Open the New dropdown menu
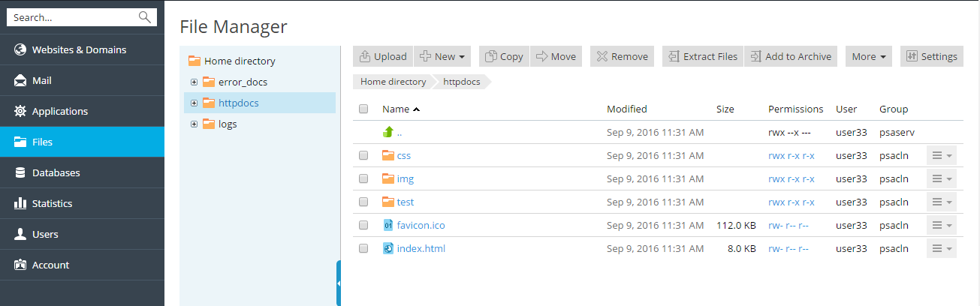Image resolution: width=980 pixels, height=306 pixels. [442, 56]
